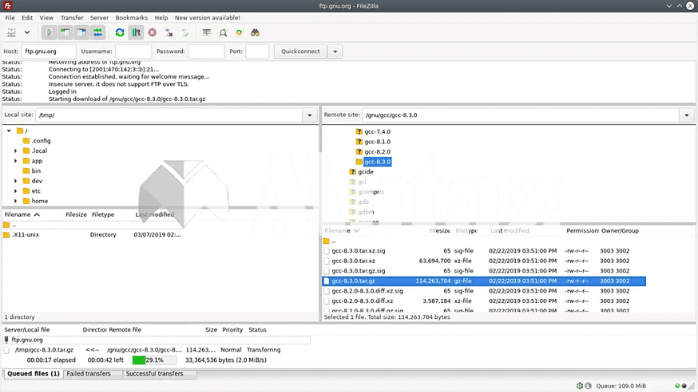The image size is (698, 392).
Task: Click the 29.1% transfer progress bar
Action: click(x=154, y=360)
